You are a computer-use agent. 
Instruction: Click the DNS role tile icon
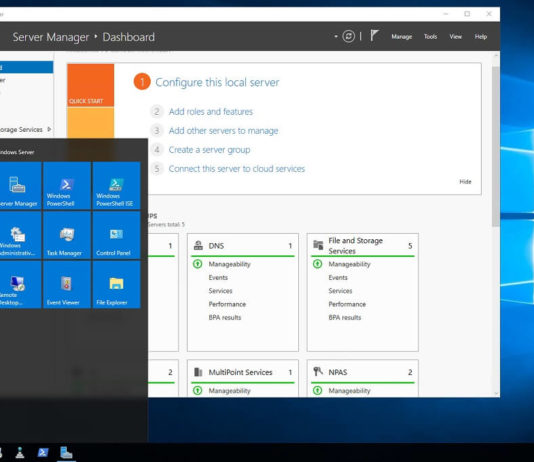click(198, 245)
